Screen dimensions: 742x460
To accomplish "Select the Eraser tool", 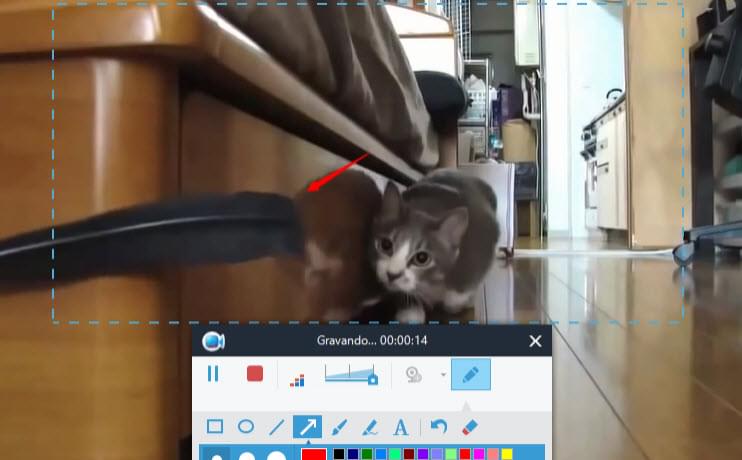I will (470, 427).
